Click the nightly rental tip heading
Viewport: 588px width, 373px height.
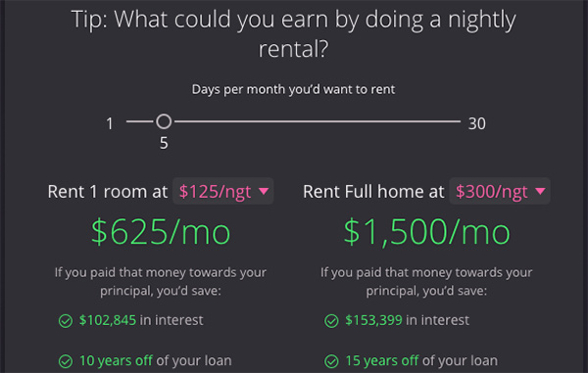coord(294,33)
